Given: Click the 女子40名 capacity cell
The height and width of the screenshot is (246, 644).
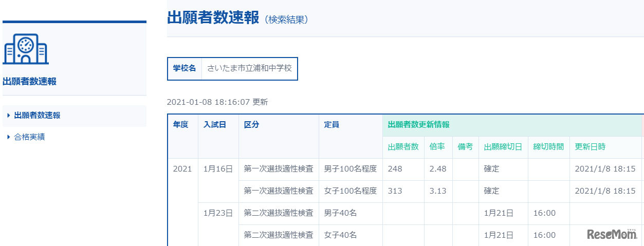Looking at the screenshot, I should (x=340, y=235).
